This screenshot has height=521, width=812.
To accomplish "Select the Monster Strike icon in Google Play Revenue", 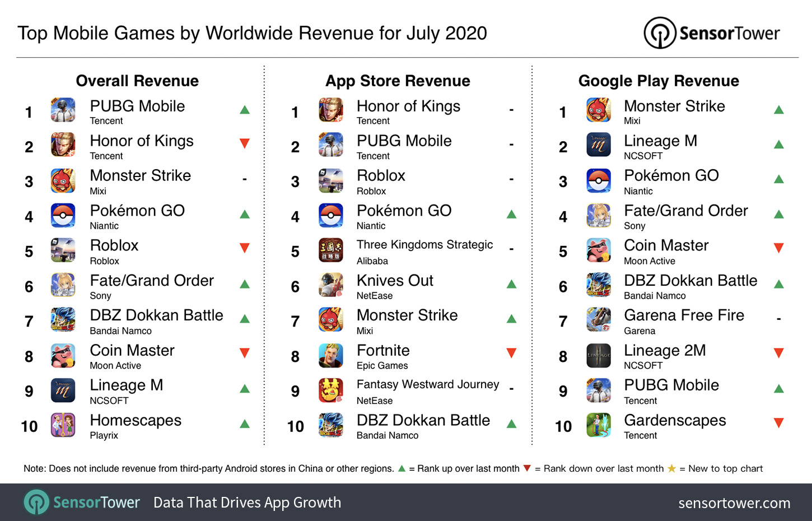I will 598,110.
